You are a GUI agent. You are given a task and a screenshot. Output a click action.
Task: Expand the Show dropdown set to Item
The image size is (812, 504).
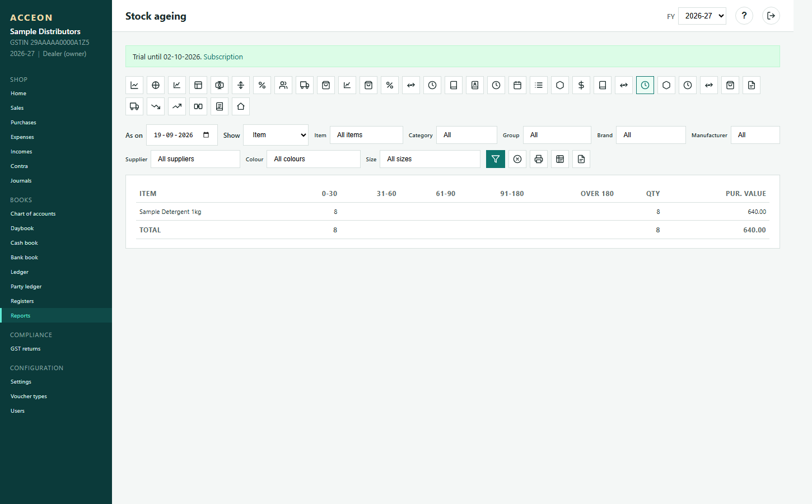point(276,135)
